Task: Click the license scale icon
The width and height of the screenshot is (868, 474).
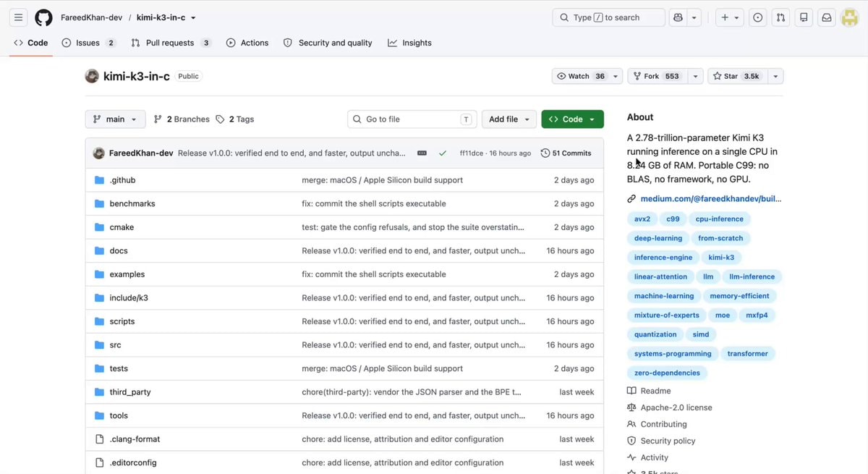Action: tap(631, 407)
